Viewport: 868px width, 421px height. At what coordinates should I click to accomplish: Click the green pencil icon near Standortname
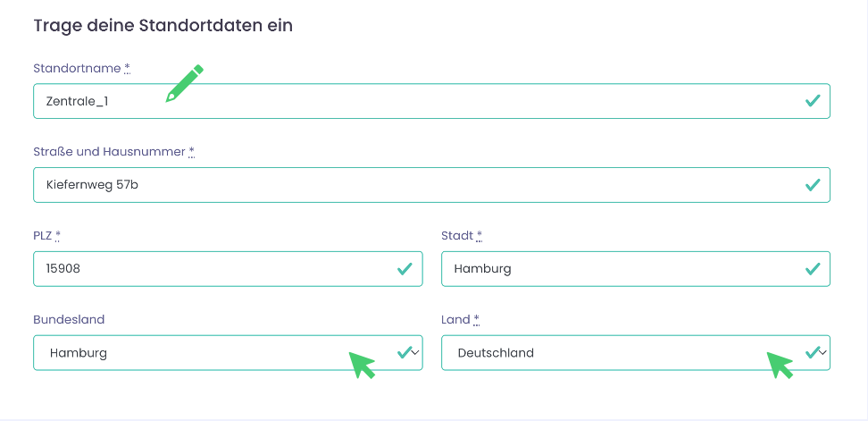pos(185,83)
